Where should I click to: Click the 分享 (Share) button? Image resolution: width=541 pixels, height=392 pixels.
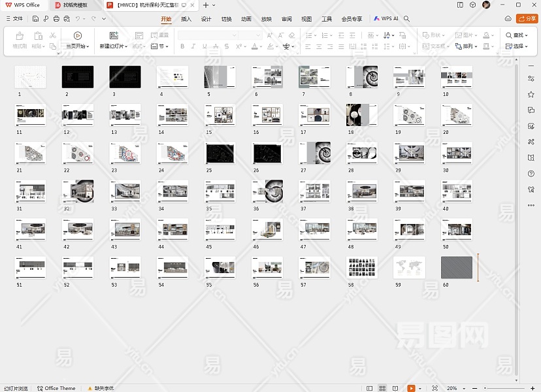pyautogui.click(x=526, y=19)
